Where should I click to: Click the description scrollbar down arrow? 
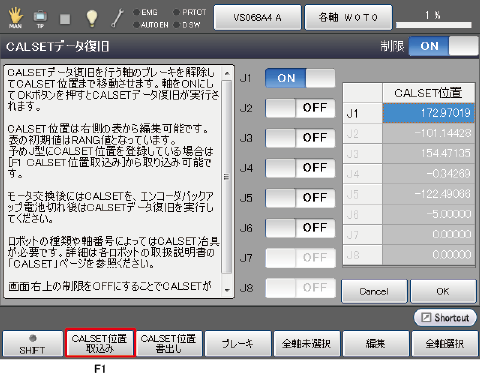(227, 290)
